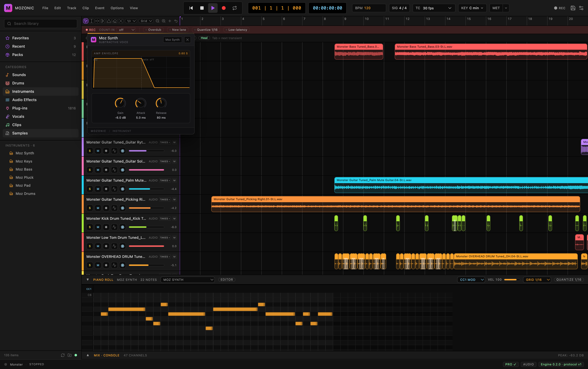
Task: Click the loop transport icon
Action: click(235, 8)
